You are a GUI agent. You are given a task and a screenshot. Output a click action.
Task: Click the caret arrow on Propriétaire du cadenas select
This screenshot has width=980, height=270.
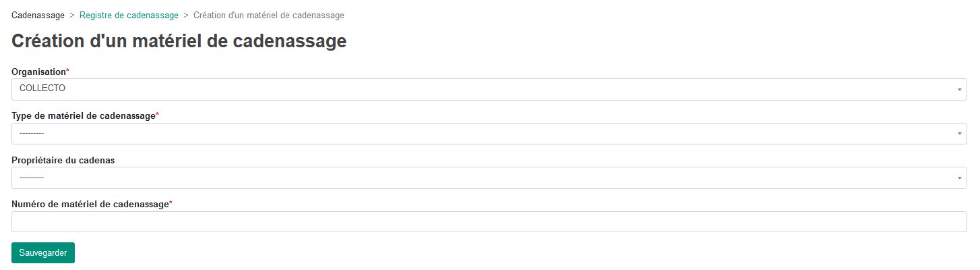tap(959, 178)
